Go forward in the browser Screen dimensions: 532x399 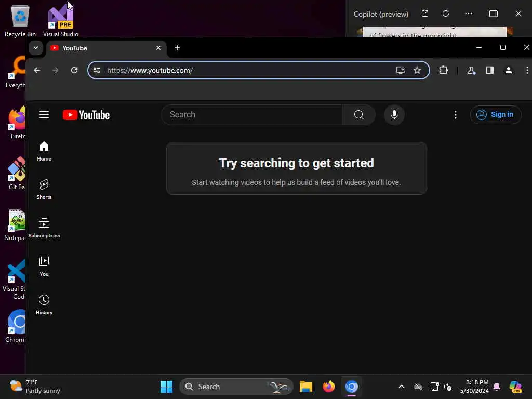55,70
